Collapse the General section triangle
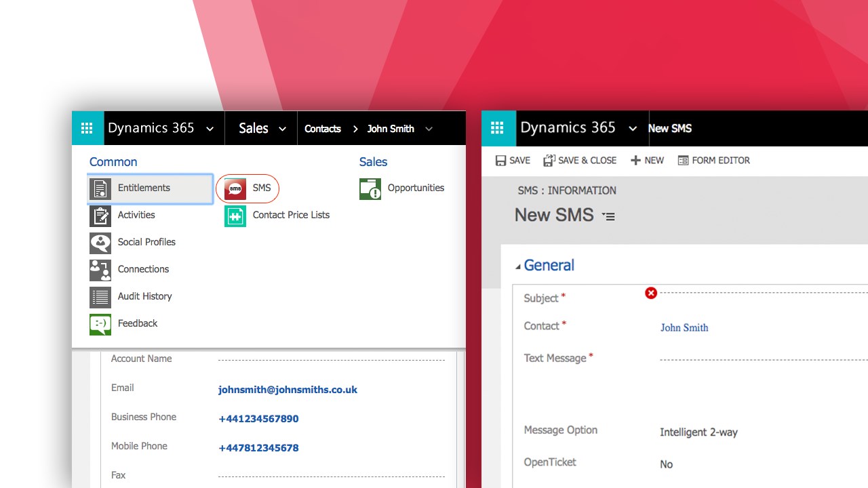The image size is (868, 488). (518, 267)
